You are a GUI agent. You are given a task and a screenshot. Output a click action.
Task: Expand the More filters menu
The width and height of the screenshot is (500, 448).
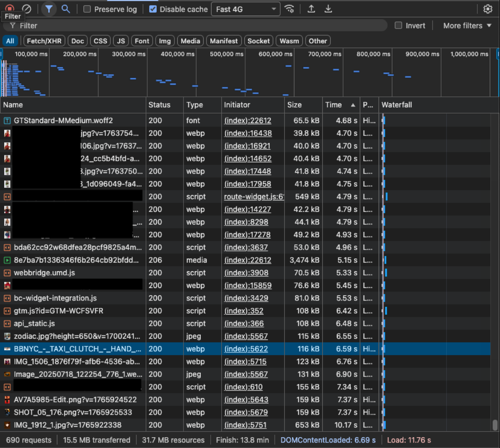click(466, 25)
